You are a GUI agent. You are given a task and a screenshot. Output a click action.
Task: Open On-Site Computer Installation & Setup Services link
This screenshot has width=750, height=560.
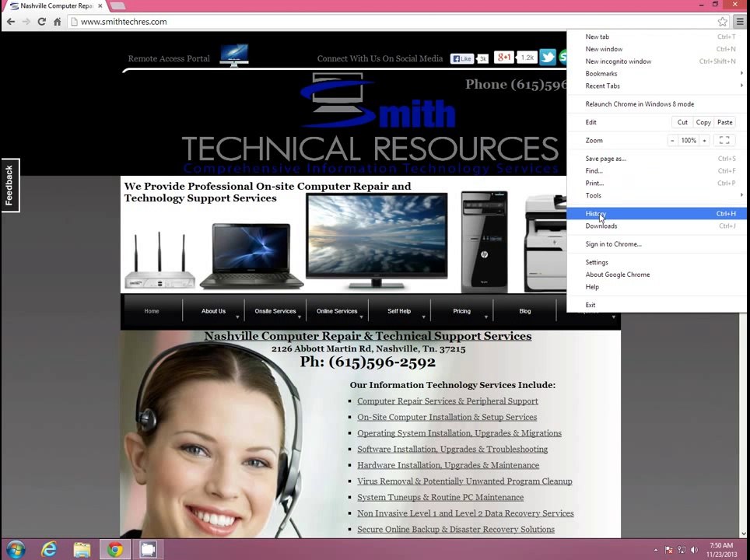click(447, 417)
